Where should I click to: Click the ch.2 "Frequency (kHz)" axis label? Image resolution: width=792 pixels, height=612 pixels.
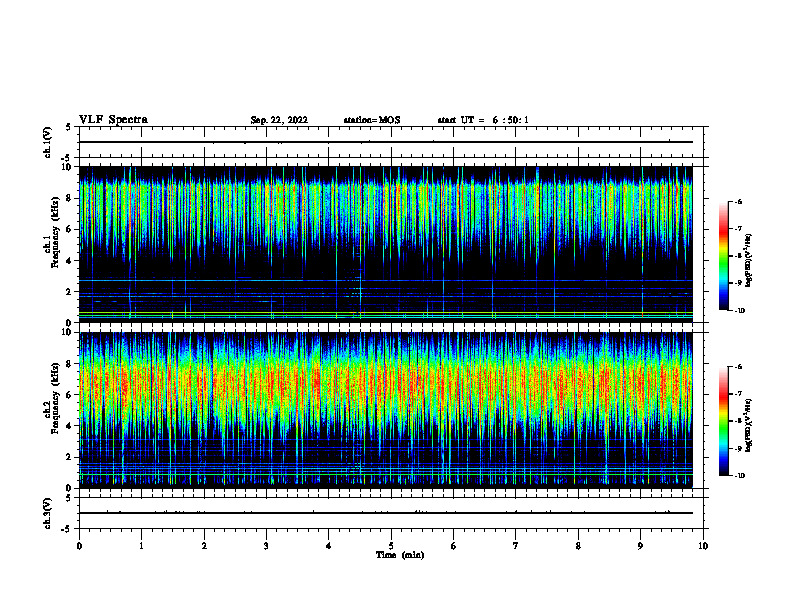[55, 398]
